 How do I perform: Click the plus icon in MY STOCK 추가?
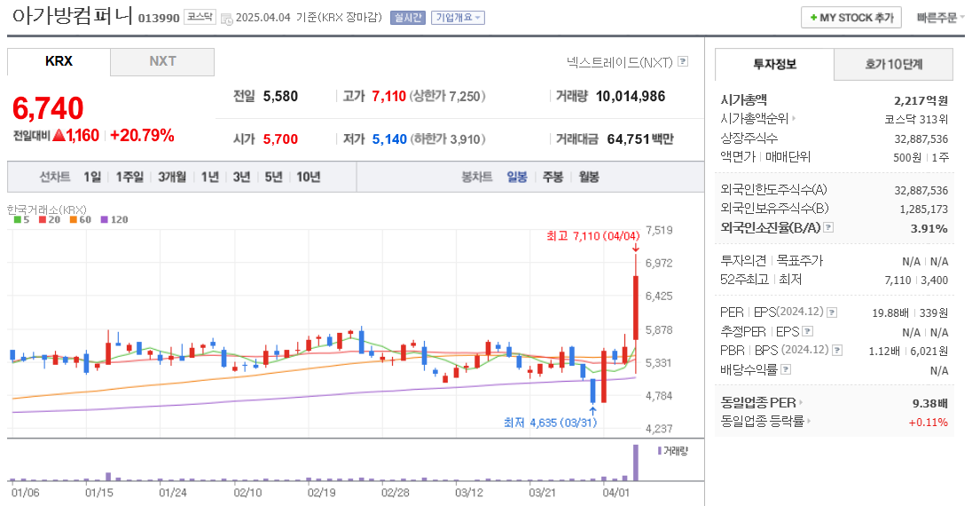(x=813, y=18)
